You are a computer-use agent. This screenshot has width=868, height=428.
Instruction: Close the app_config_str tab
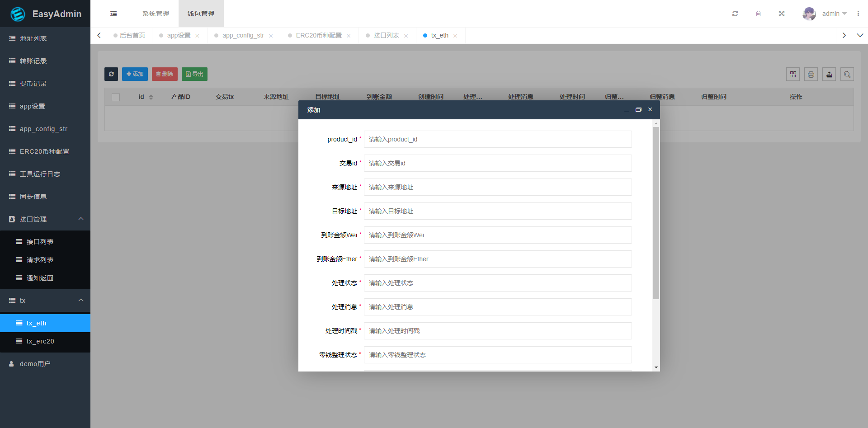[x=271, y=36]
